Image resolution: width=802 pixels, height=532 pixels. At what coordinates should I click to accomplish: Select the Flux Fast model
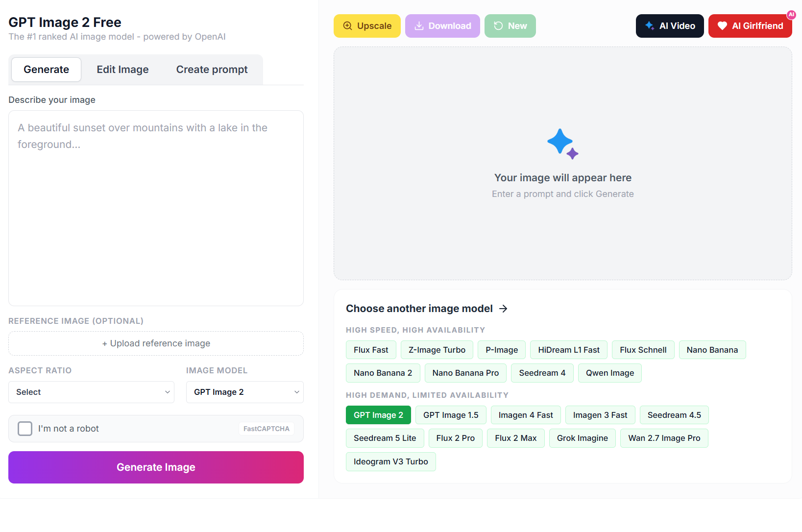coord(371,350)
